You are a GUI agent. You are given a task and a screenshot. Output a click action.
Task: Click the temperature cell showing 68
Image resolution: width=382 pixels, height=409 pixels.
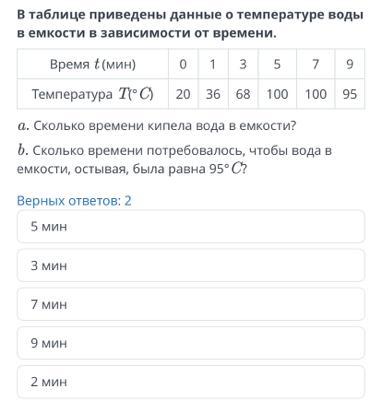[243, 94]
